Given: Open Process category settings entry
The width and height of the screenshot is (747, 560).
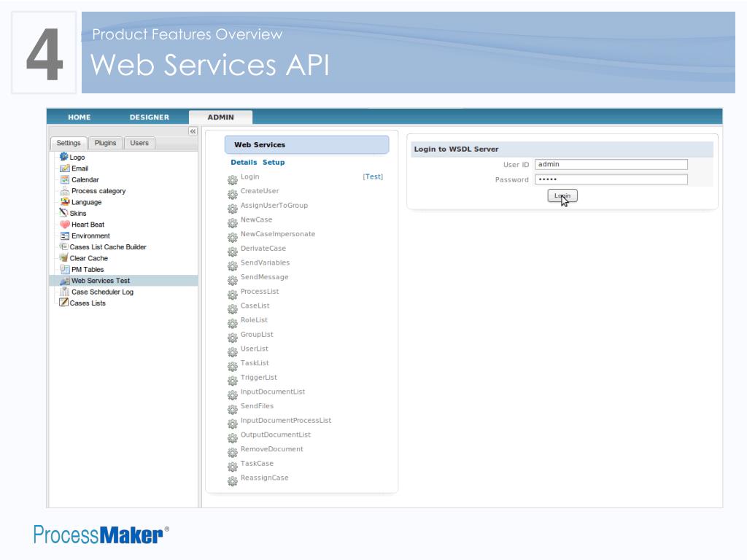Looking at the screenshot, I should [x=98, y=191].
